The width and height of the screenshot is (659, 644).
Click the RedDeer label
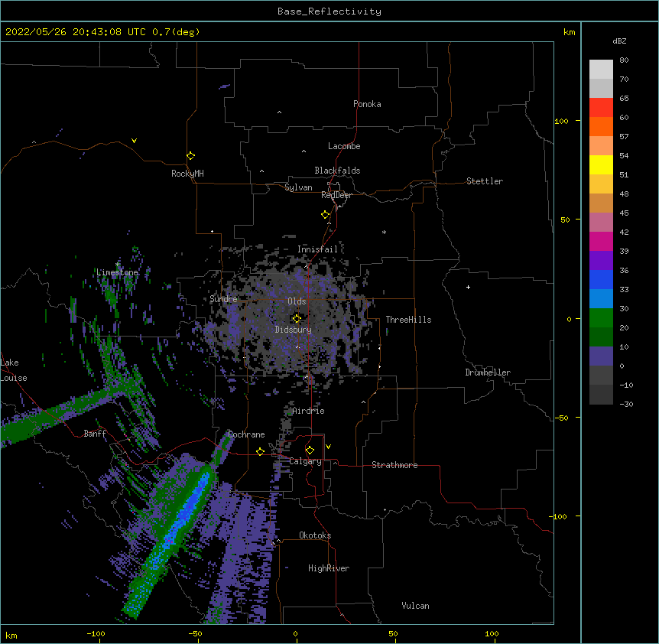336,195
